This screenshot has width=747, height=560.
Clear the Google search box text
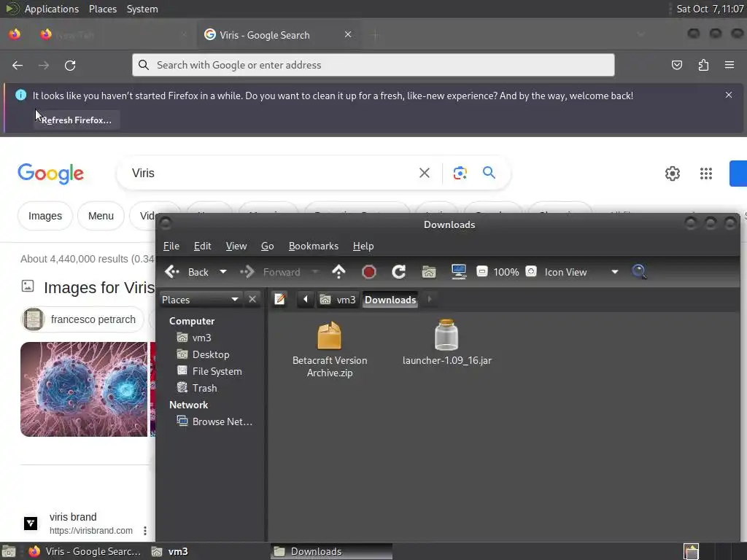tap(424, 173)
